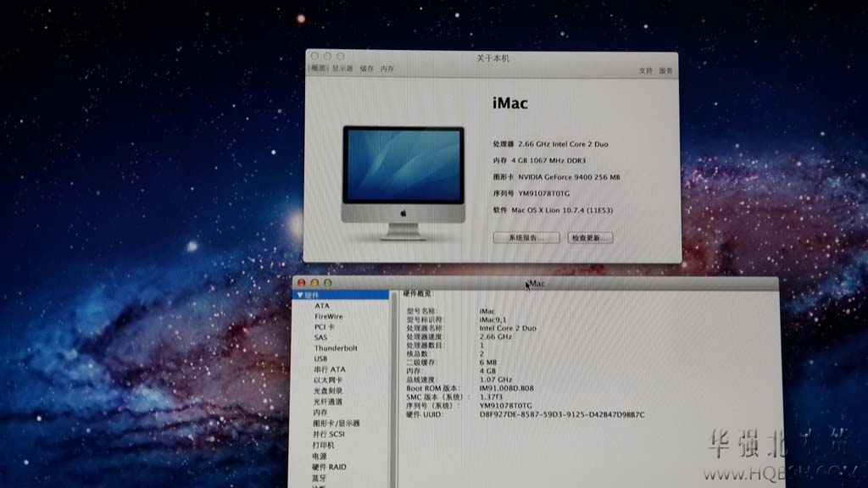Click the 处理器数目 label
Image resolution: width=868 pixels, height=488 pixels.
pyautogui.click(x=426, y=346)
